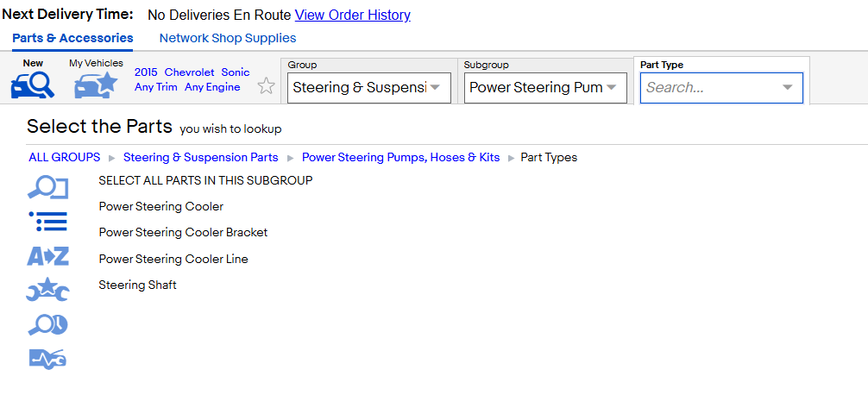868x395 pixels.
Task: Toggle the favorite star beside the vehicle
Action: coord(267,85)
